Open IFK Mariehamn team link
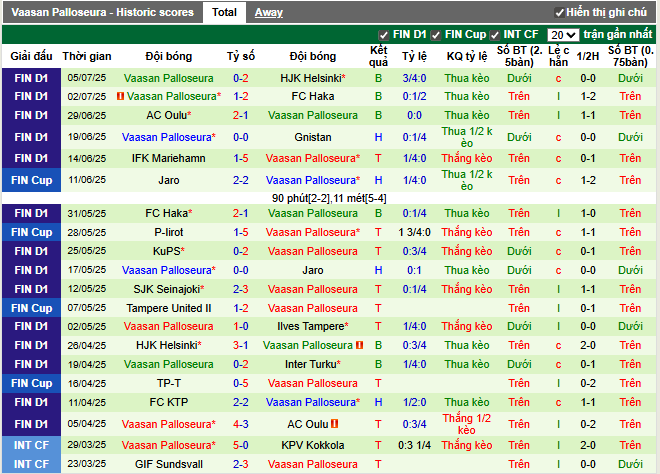This screenshot has height=474, width=660. coord(169,158)
